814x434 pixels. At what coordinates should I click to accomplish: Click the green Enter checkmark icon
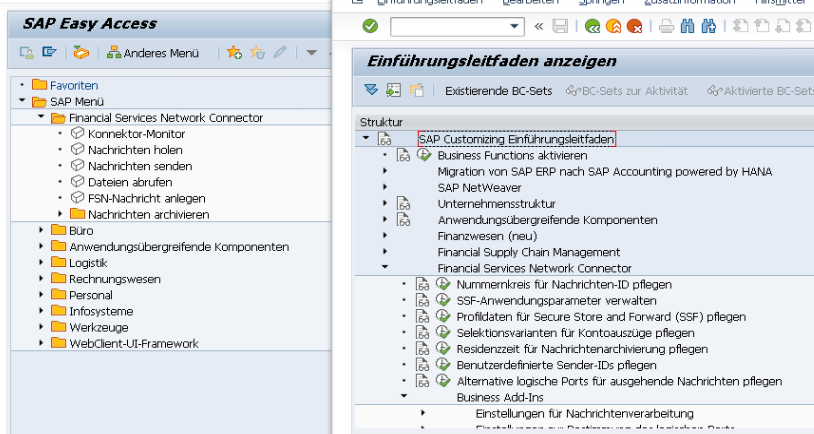(x=370, y=26)
